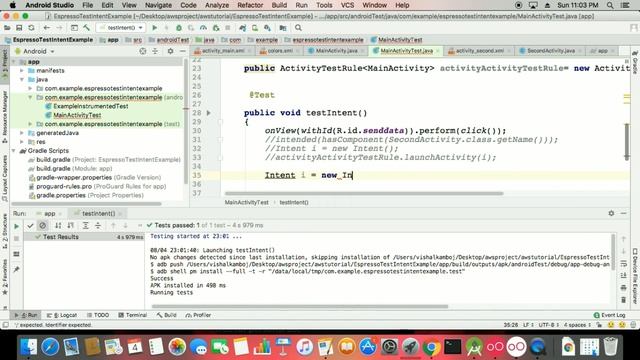The height and width of the screenshot is (360, 640).
Task: Click Sort Alphabetically icon in test toolbar
Action: point(58,225)
